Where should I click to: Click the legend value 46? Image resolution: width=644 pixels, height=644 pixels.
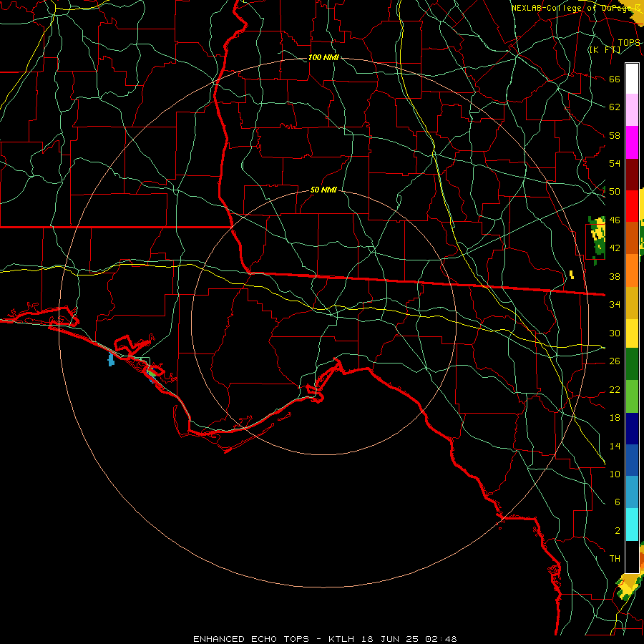pos(615,220)
